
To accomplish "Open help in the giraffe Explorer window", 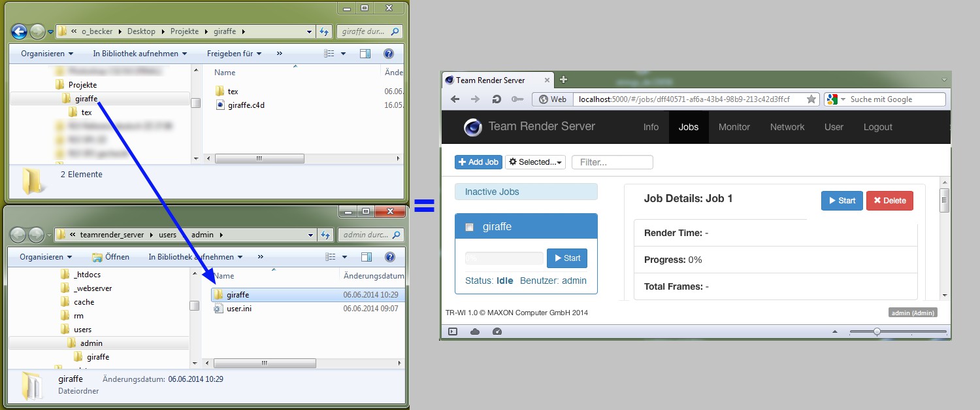I will 388,54.
